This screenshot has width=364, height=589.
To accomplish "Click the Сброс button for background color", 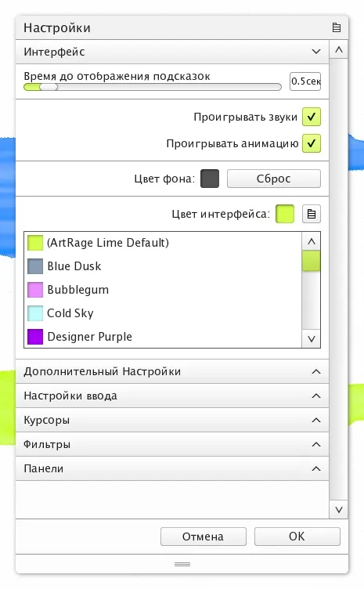I will click(x=274, y=179).
